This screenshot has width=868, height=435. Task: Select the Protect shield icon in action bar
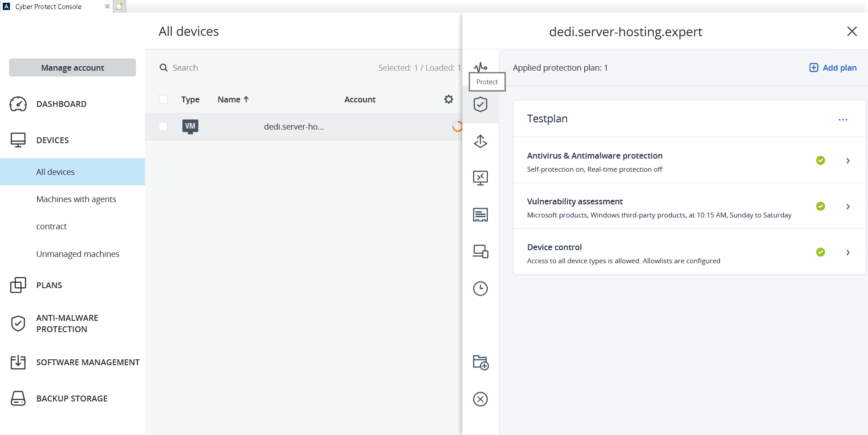(x=480, y=104)
